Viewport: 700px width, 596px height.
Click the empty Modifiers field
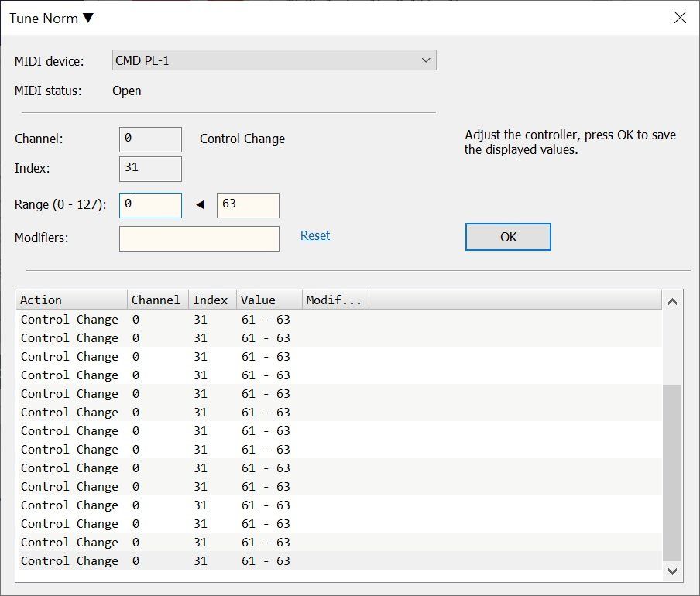click(x=199, y=238)
